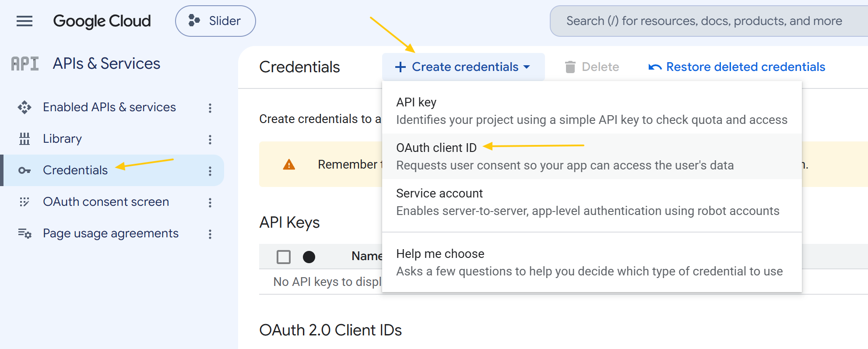Viewport: 868px width, 349px height.
Task: Open the Slider project picker
Action: pyautogui.click(x=215, y=21)
